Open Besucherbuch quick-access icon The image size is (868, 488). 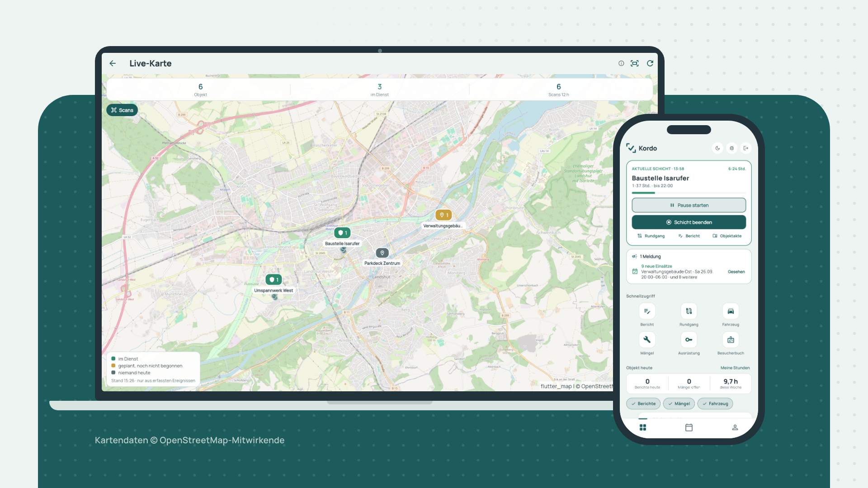tap(731, 340)
